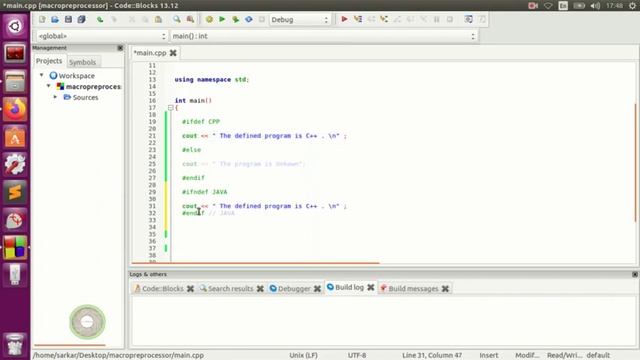Viewport: 640px width, 360px height.
Task: Select the Workspace tree item
Action: pyautogui.click(x=76, y=76)
